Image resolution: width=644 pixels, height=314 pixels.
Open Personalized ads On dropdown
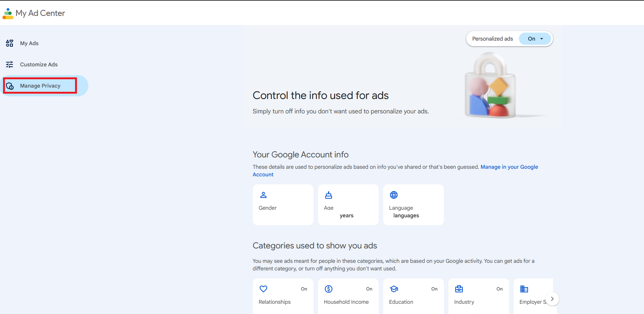coord(535,39)
